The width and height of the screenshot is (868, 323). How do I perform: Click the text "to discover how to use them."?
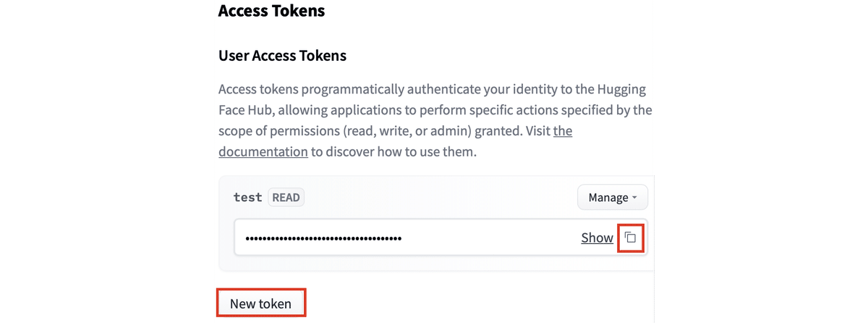(x=394, y=151)
